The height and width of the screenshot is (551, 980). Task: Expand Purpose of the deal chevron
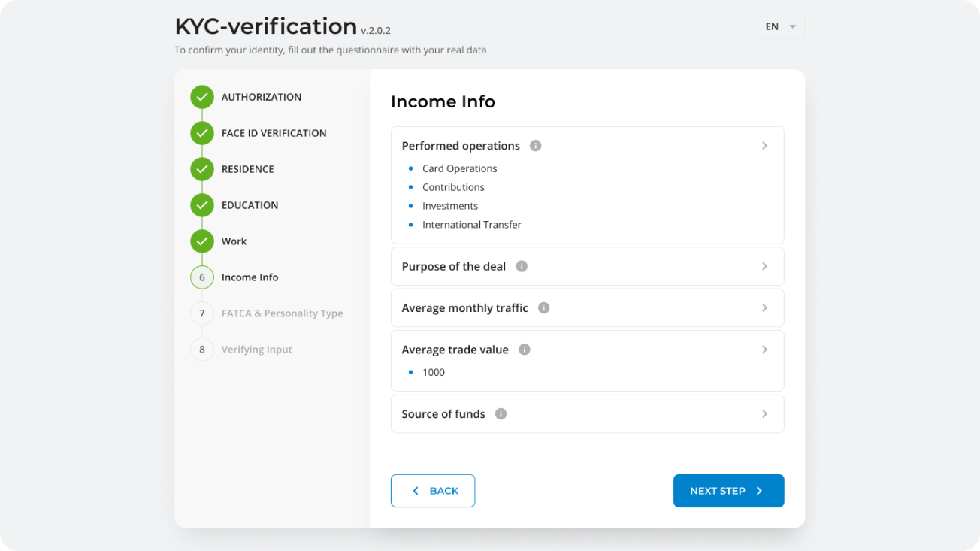point(764,266)
